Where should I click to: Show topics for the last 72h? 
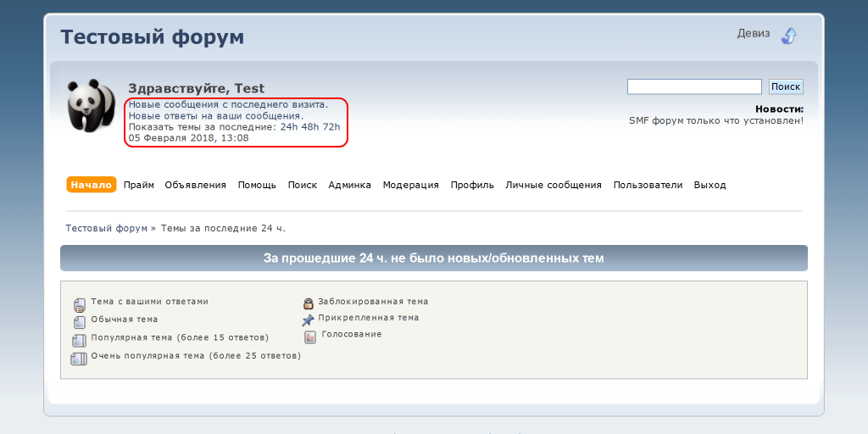(x=331, y=127)
